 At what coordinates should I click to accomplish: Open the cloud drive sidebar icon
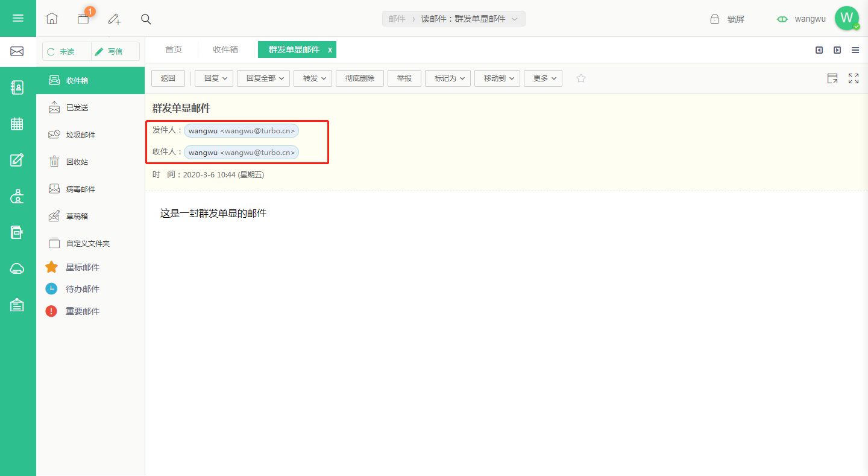click(x=17, y=269)
